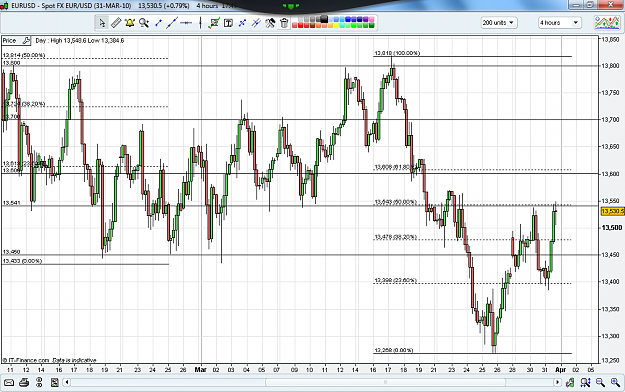
Task: Click the Day High/Low info text
Action: click(80, 40)
